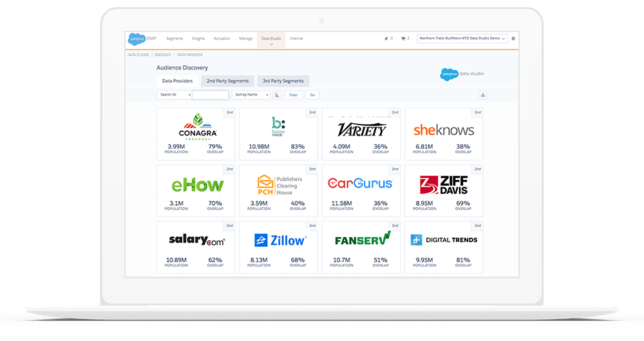Open the Data Studio menu
The width and height of the screenshot is (644, 341).
pyautogui.click(x=271, y=41)
